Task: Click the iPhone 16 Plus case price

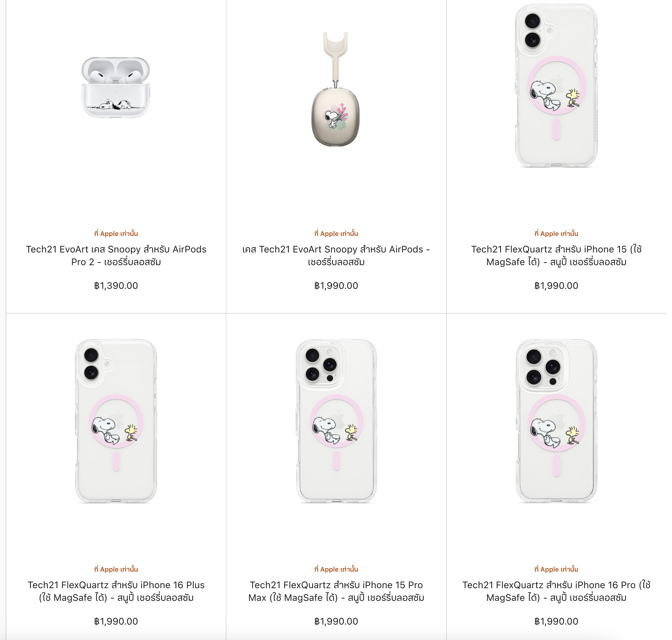Action: click(x=116, y=621)
